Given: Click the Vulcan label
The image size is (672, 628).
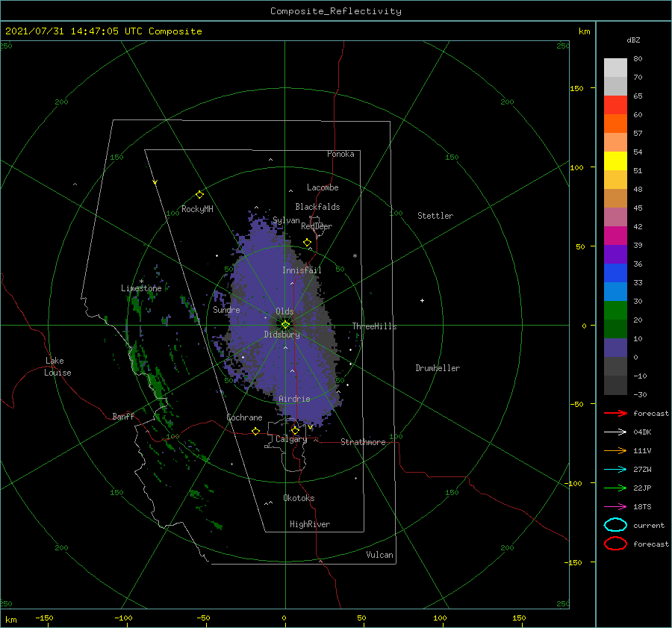Looking at the screenshot, I should [x=380, y=555].
